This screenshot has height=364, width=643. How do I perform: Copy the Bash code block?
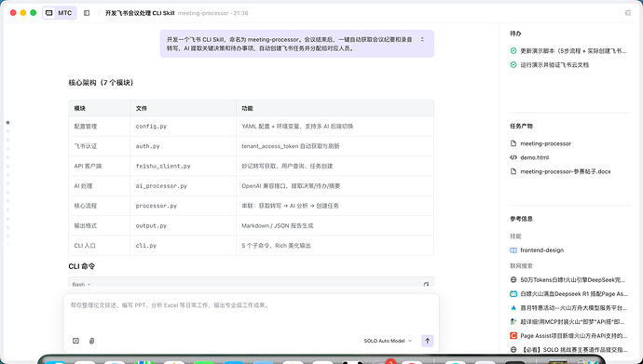426,284
